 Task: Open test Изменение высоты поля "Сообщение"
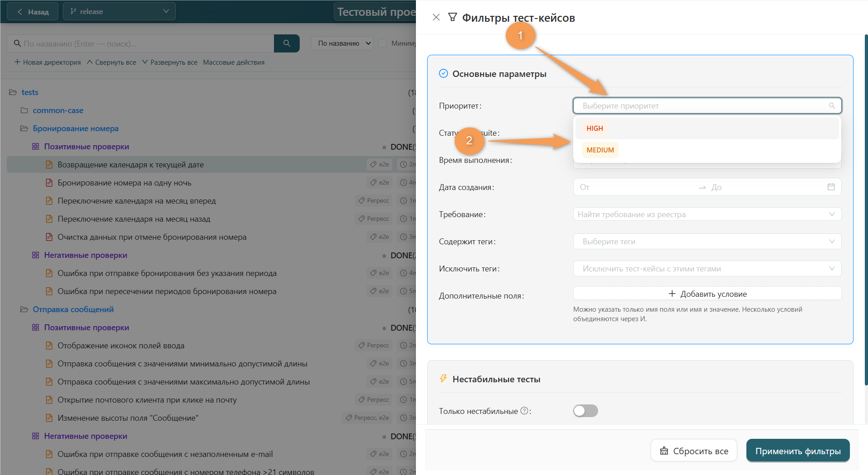point(128,418)
